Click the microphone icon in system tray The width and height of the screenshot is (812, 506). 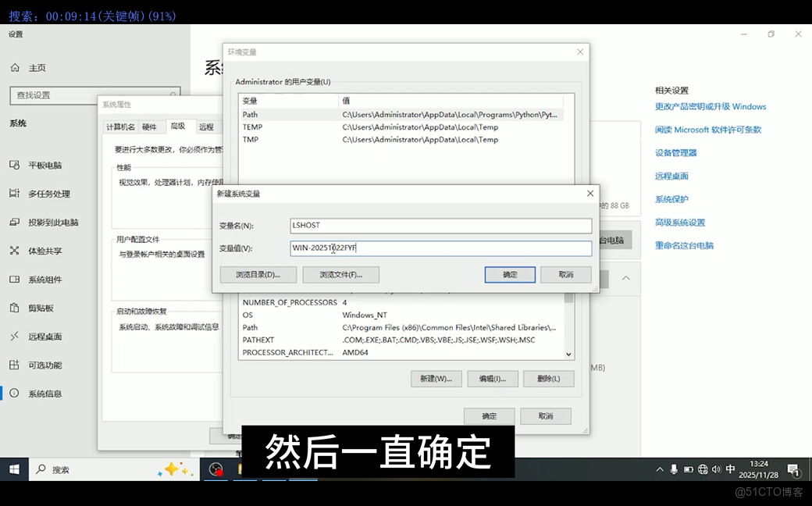pyautogui.click(x=673, y=470)
